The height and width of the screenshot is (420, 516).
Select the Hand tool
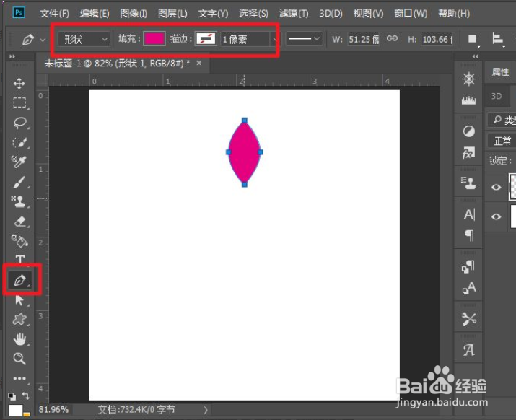tap(19, 339)
